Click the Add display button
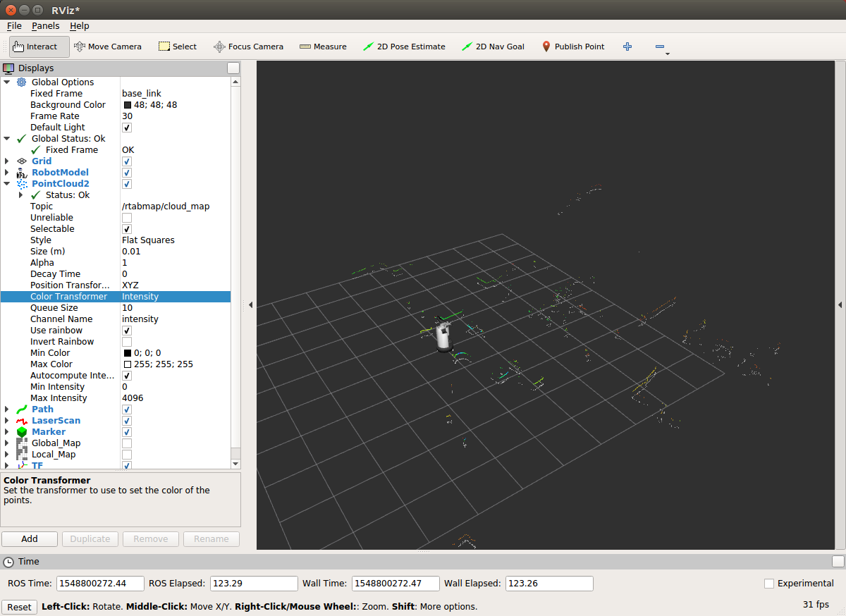Image resolution: width=846 pixels, height=616 pixels. [x=30, y=538]
